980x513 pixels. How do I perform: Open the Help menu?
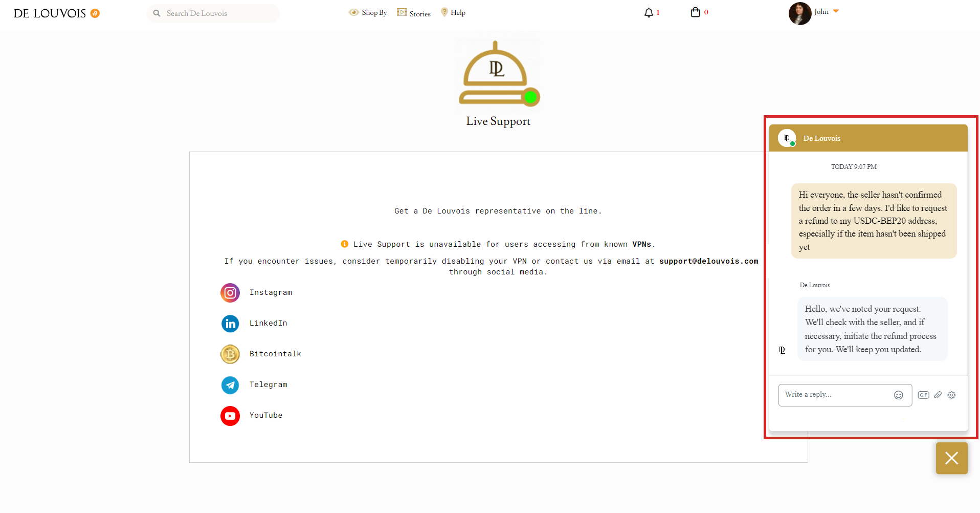click(453, 13)
